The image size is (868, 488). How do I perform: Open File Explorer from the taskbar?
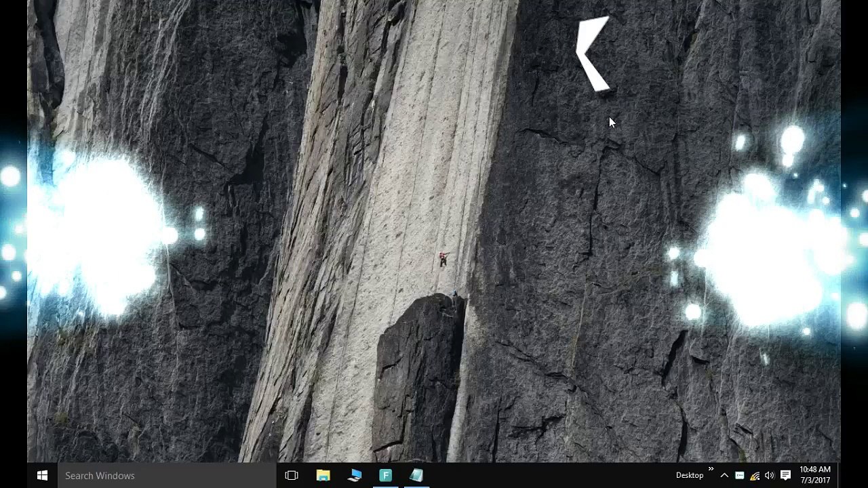323,475
